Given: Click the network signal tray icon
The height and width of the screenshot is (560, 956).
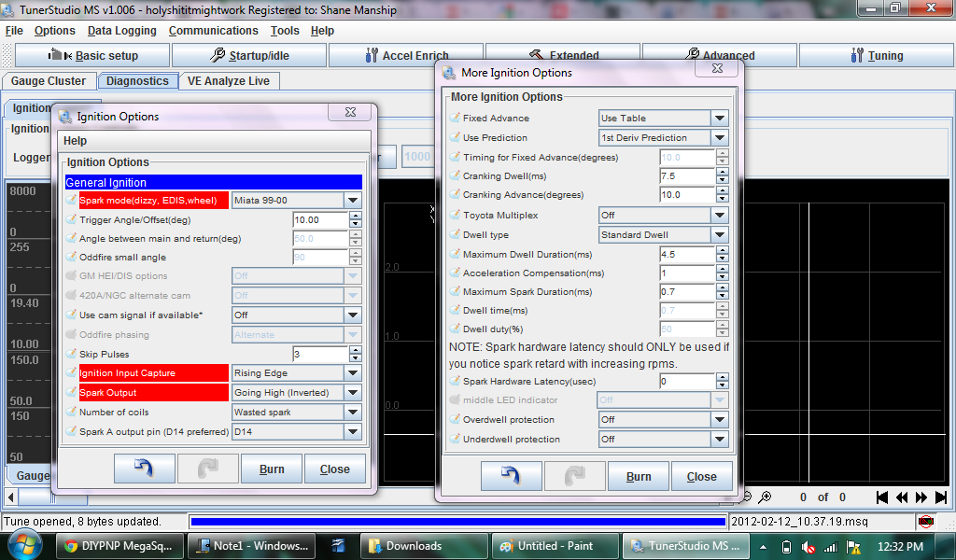Looking at the screenshot, I should pyautogui.click(x=830, y=547).
